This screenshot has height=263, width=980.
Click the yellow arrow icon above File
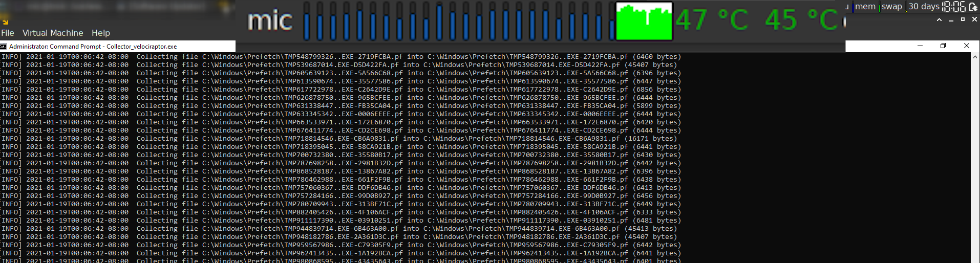[5, 22]
